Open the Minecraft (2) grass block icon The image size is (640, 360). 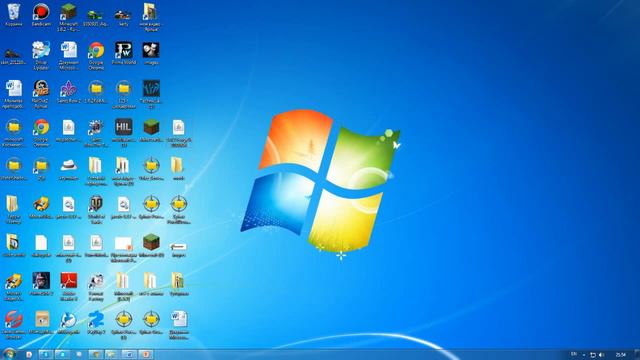pos(151,242)
